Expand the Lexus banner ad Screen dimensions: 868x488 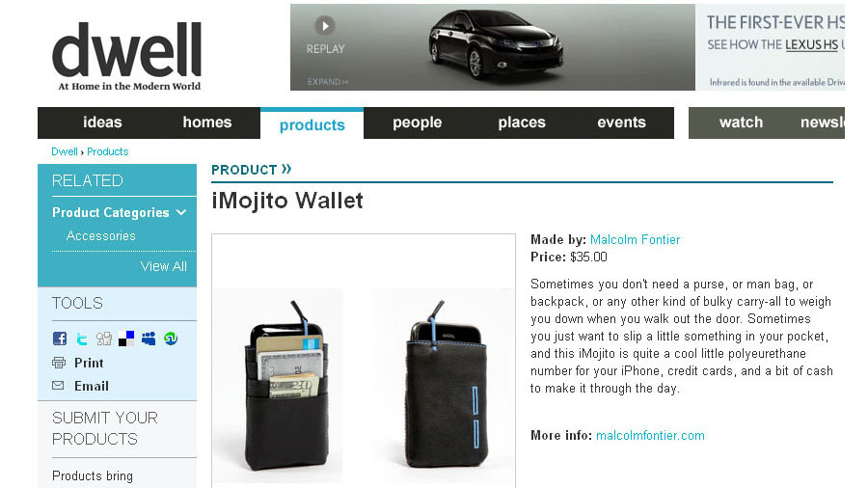pos(328,82)
